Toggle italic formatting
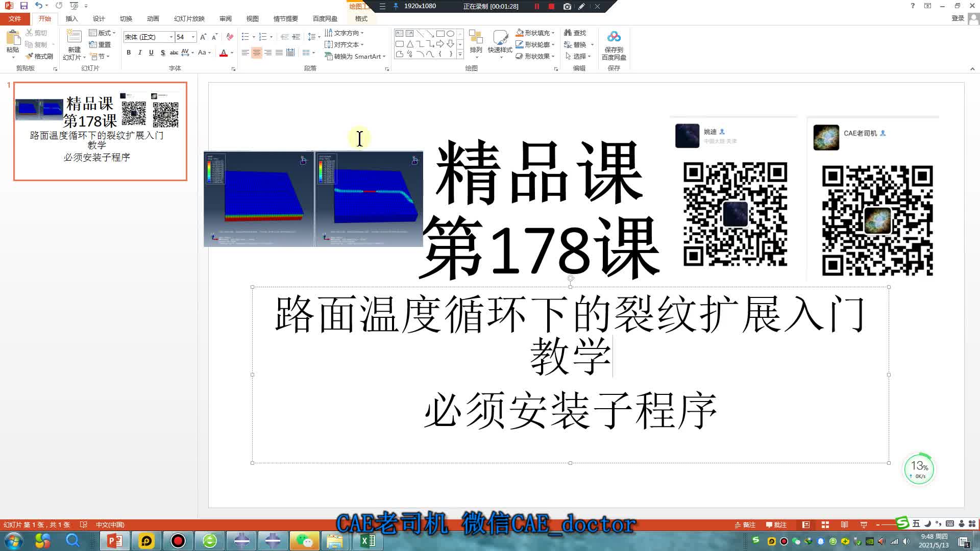 [140, 53]
